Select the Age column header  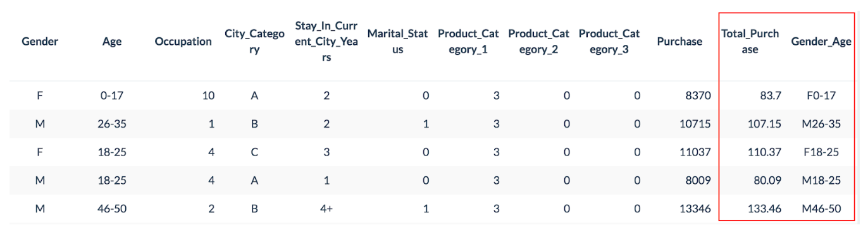pyautogui.click(x=112, y=42)
